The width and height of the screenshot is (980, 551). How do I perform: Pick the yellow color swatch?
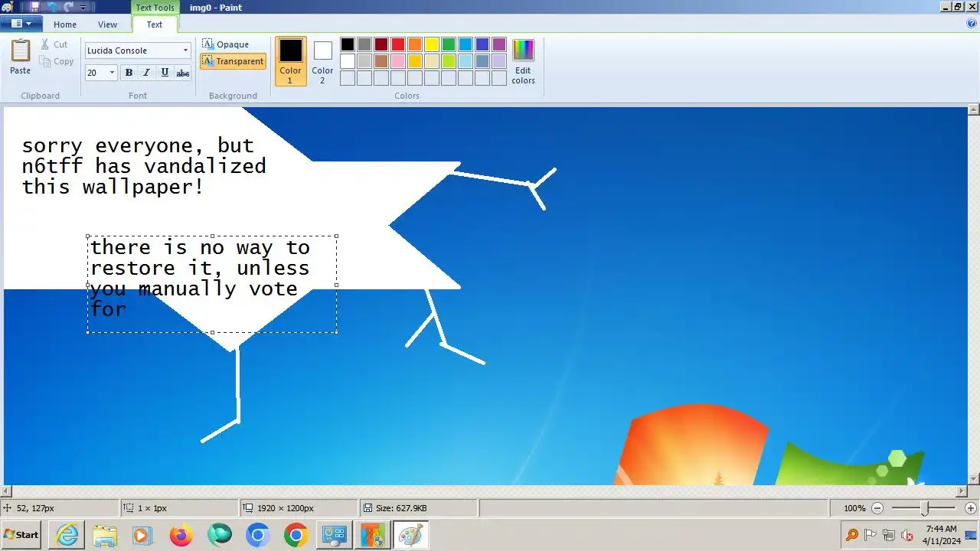point(432,44)
